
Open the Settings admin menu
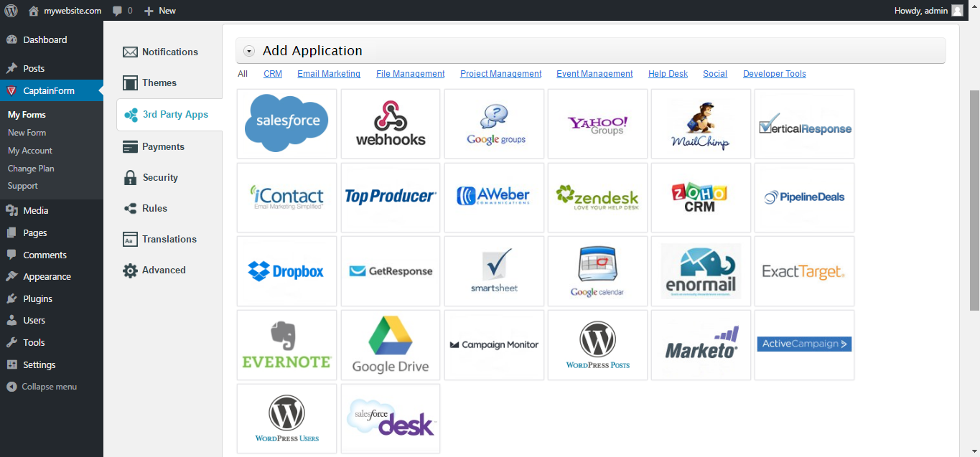(52, 364)
